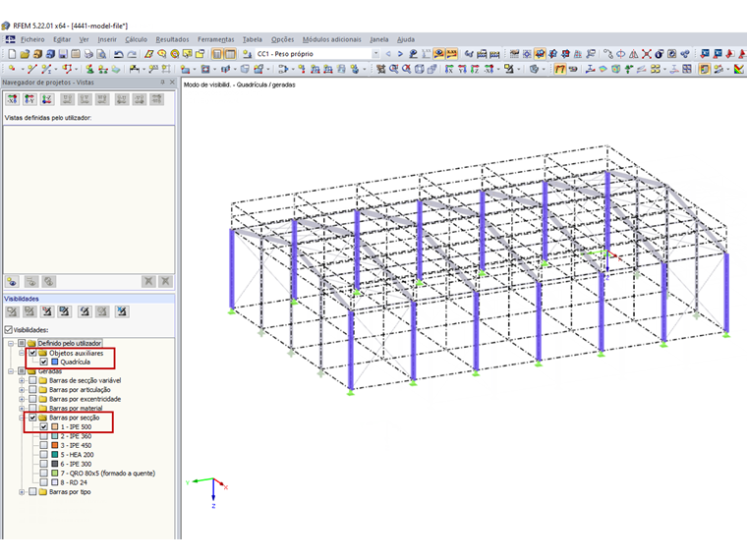Click the 1 - IPE 500 color swatch
The height and width of the screenshot is (560, 747).
[x=55, y=426]
